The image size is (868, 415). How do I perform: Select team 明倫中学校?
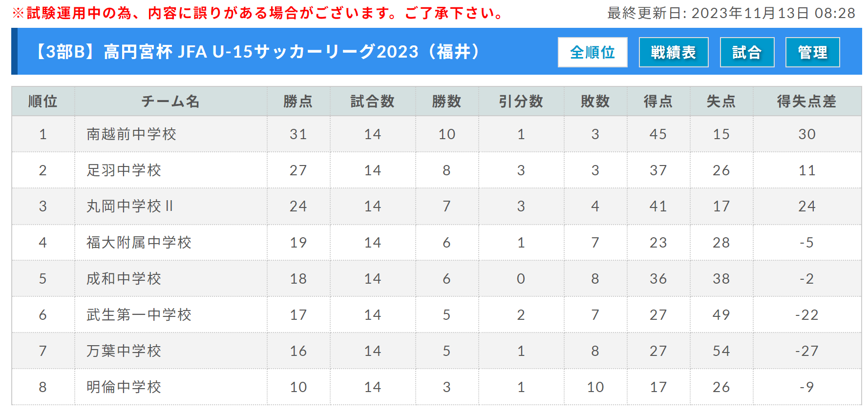[x=124, y=387]
